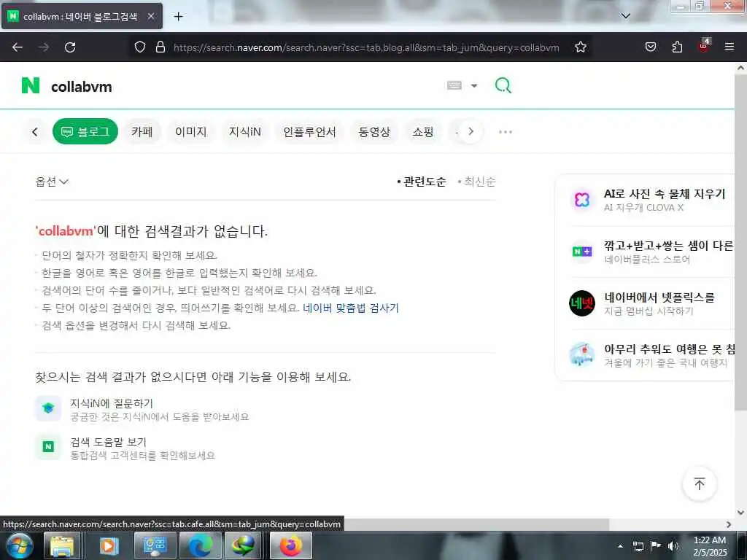747x560 pixels.
Task: Click the vertical scrollbar down arrow
Action: [741, 513]
